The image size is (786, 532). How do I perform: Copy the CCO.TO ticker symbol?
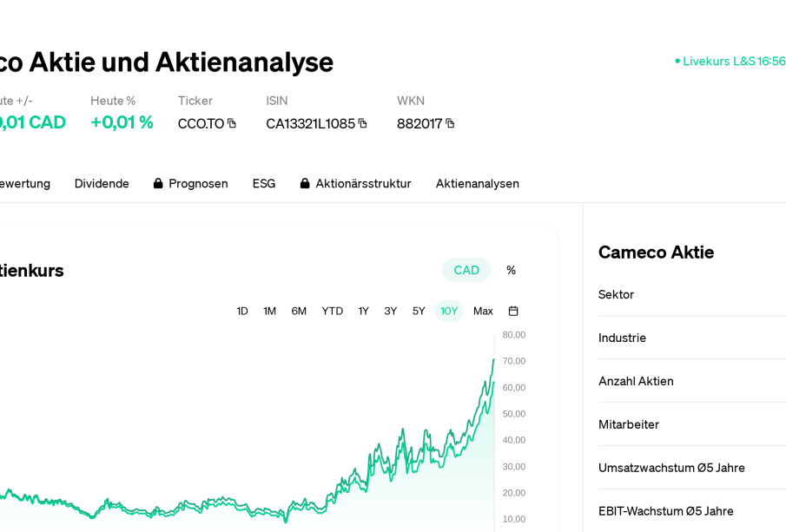pos(232,123)
